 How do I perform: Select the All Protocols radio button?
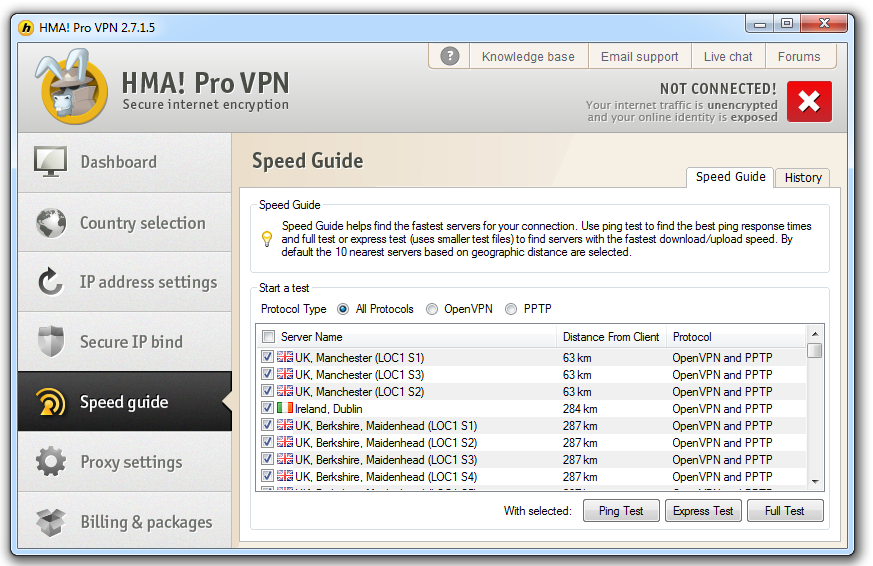coord(343,309)
